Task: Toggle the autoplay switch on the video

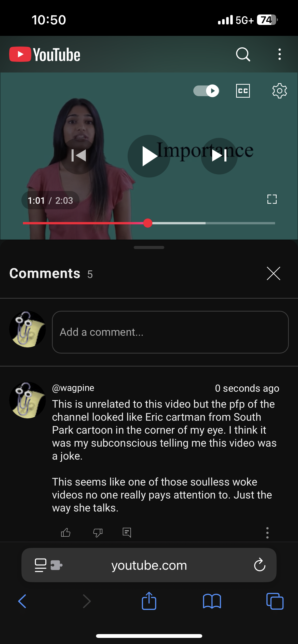Action: (206, 91)
